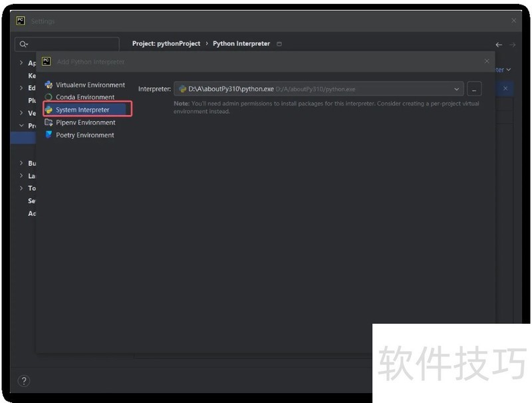Select Pipenv Environment option

tap(85, 122)
